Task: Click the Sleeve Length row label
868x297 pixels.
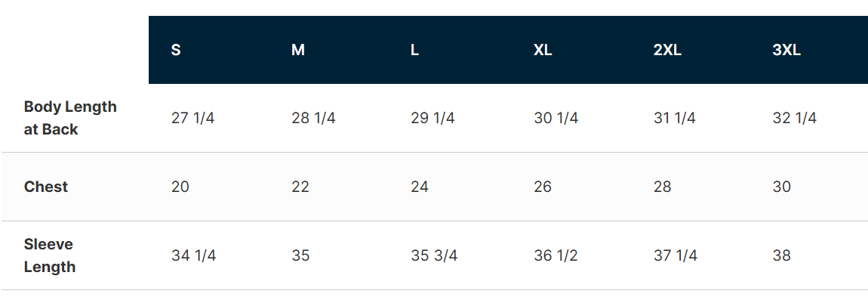Action: tap(50, 255)
